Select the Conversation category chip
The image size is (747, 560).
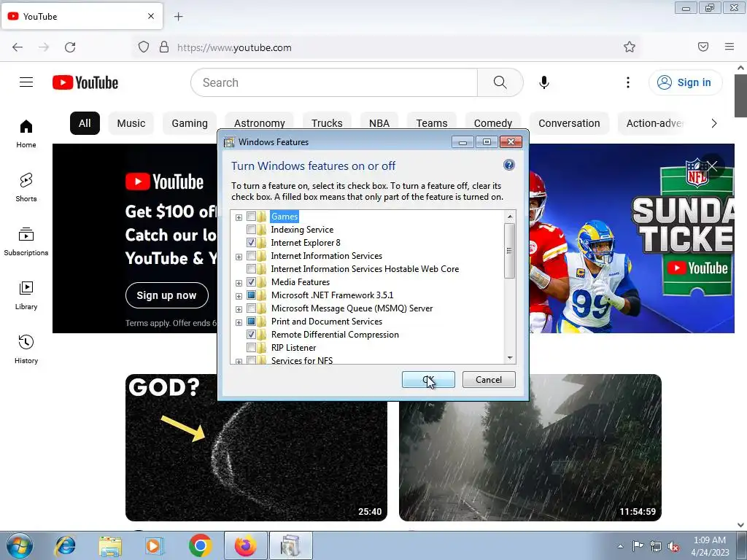569,123
